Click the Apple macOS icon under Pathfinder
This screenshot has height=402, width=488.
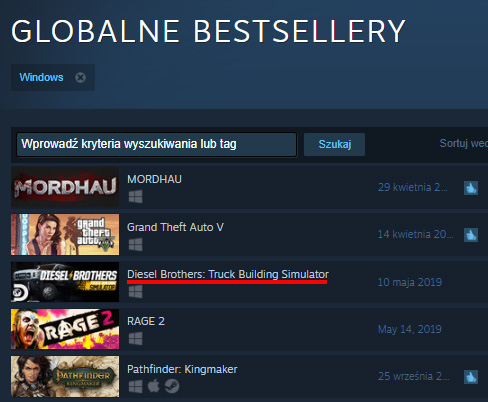[x=153, y=386]
